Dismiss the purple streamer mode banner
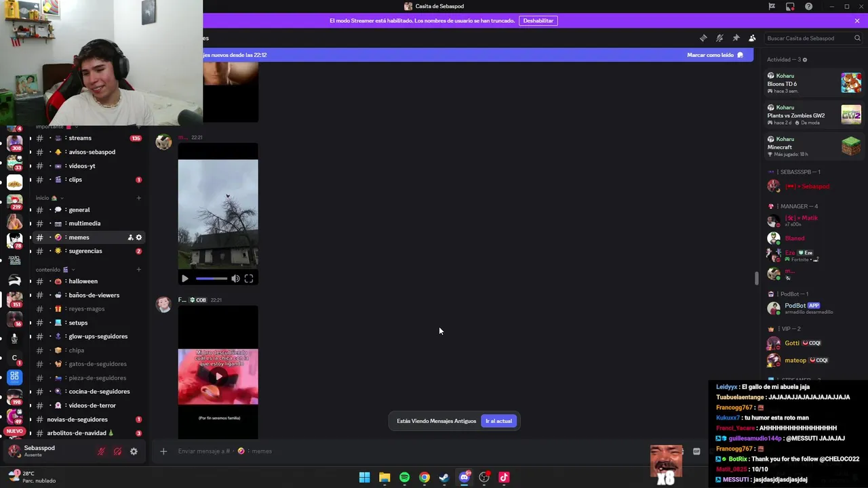Viewport: 868px width, 488px height. (857, 20)
